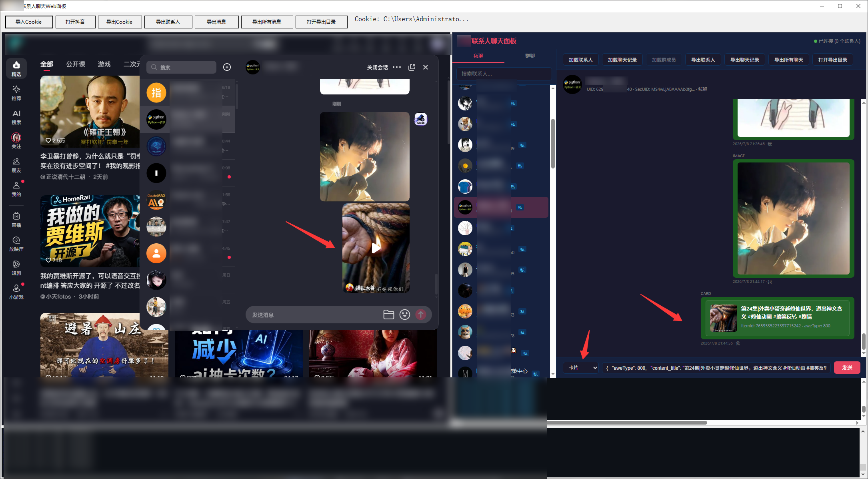Select the highlighted python contact in panel list

(x=501, y=207)
